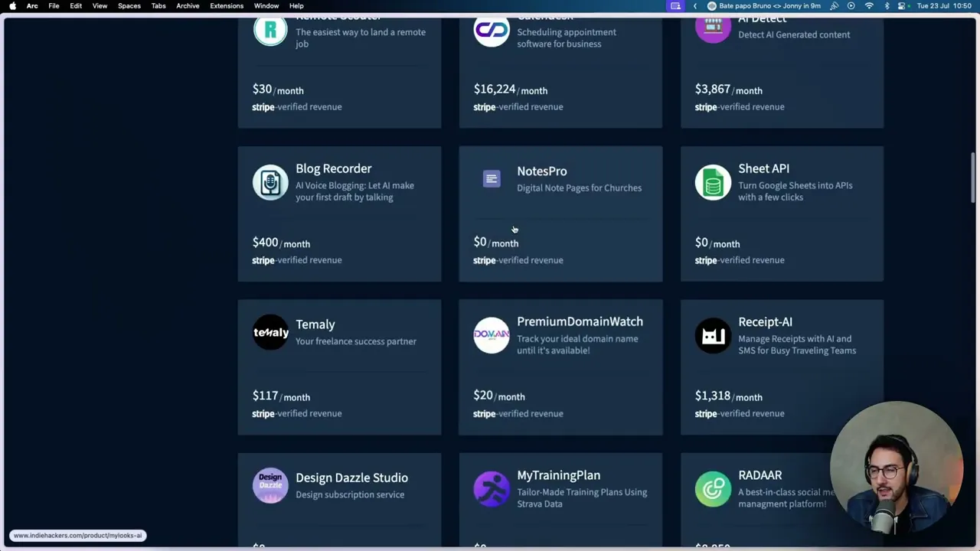Click the $30 /month revenue figure
Screen dimensions: 980x551
[x=278, y=90]
